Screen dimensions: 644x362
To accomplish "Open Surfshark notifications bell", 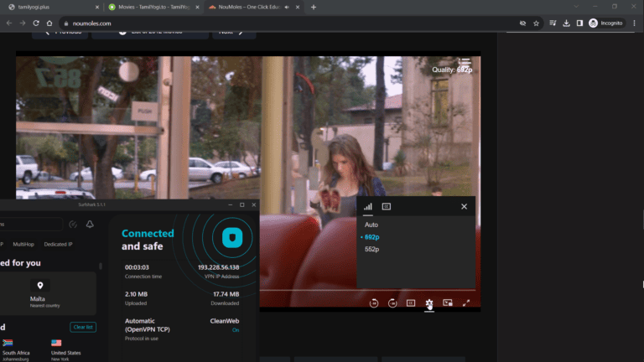I will coord(90,225).
